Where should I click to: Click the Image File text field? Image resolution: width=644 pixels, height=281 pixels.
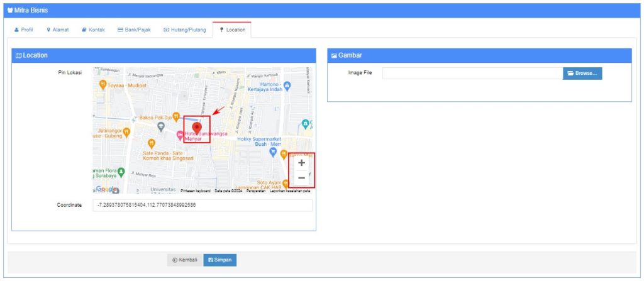pyautogui.click(x=473, y=73)
